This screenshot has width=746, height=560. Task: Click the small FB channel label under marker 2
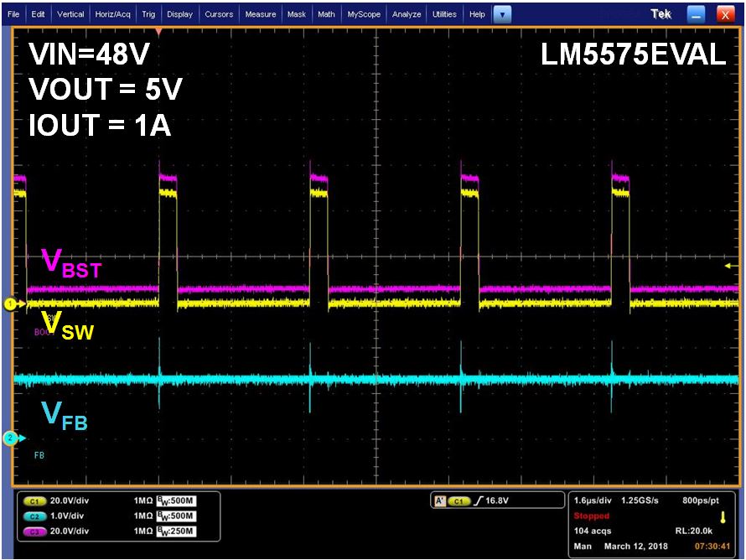tap(39, 455)
